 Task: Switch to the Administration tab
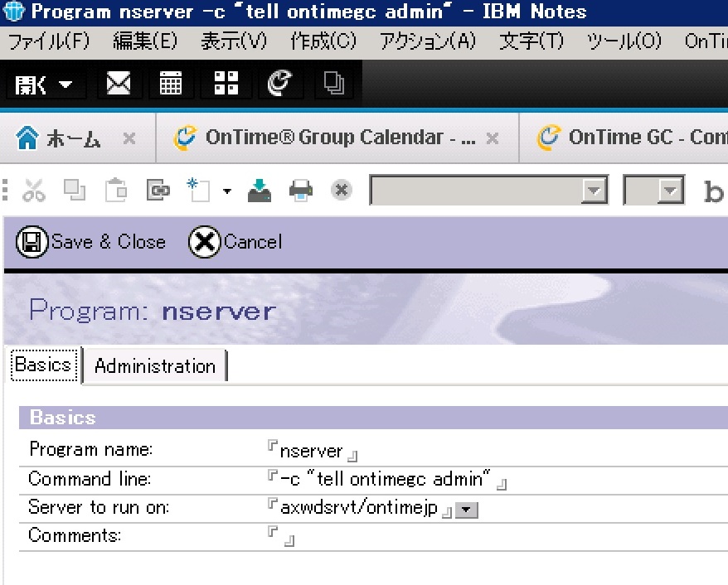point(155,365)
